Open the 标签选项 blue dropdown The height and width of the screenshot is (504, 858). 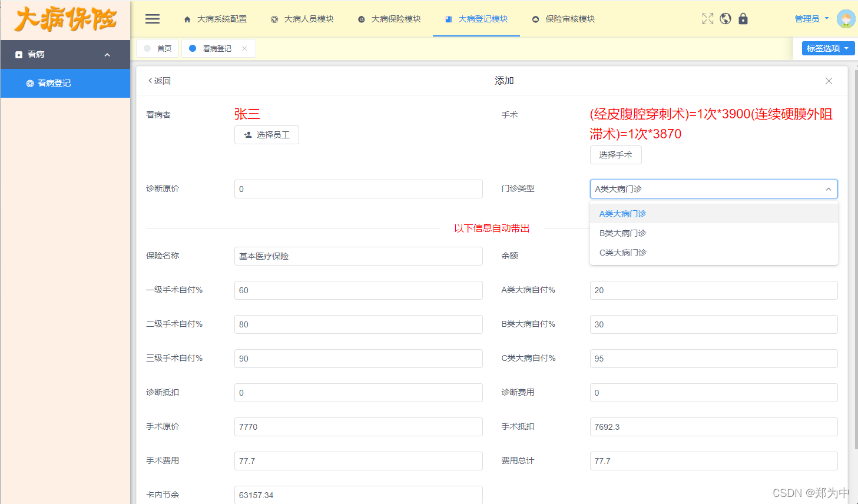tap(827, 48)
